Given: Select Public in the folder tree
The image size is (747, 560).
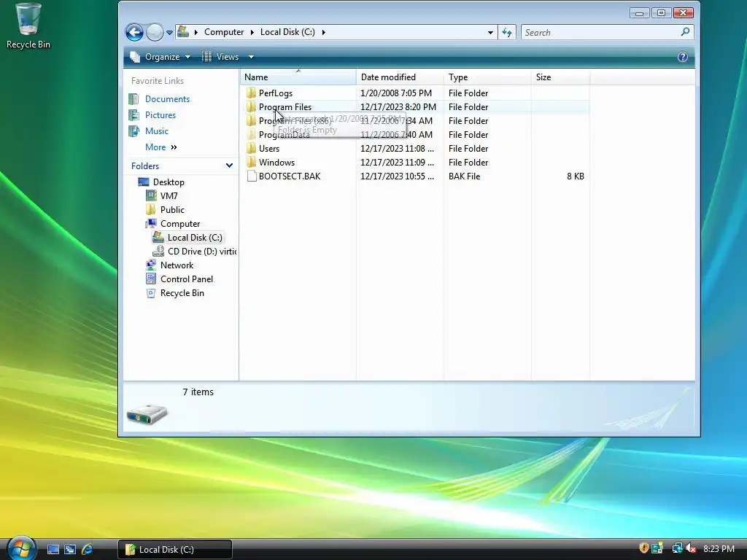Looking at the screenshot, I should click(x=172, y=209).
